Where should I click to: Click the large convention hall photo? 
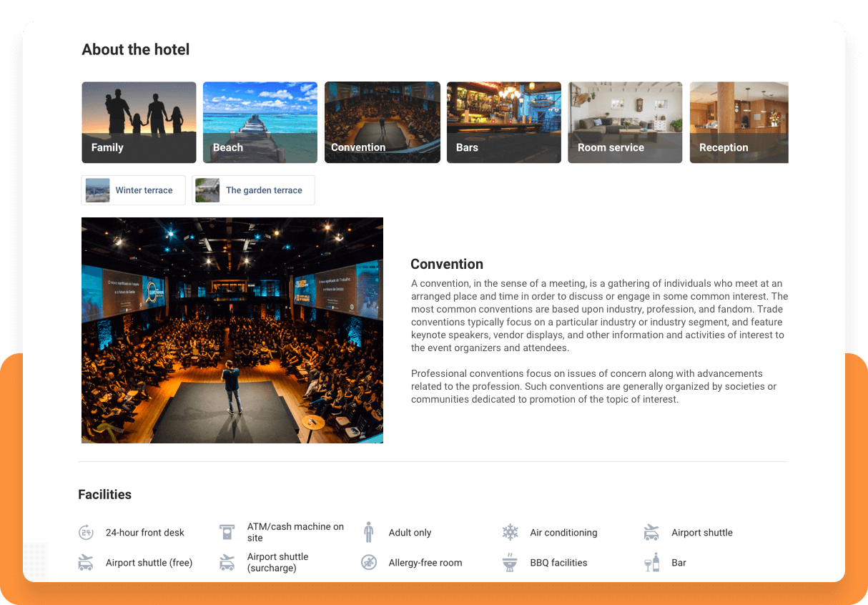click(232, 330)
